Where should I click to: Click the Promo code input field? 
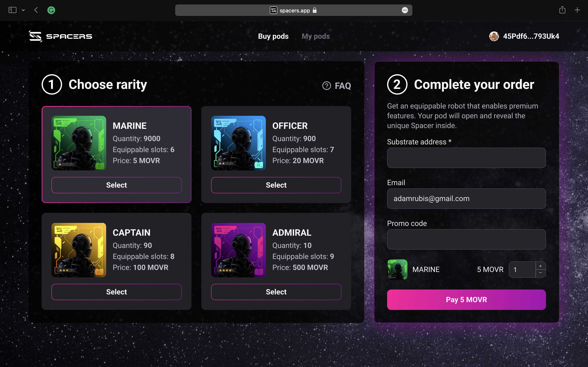[466, 239]
